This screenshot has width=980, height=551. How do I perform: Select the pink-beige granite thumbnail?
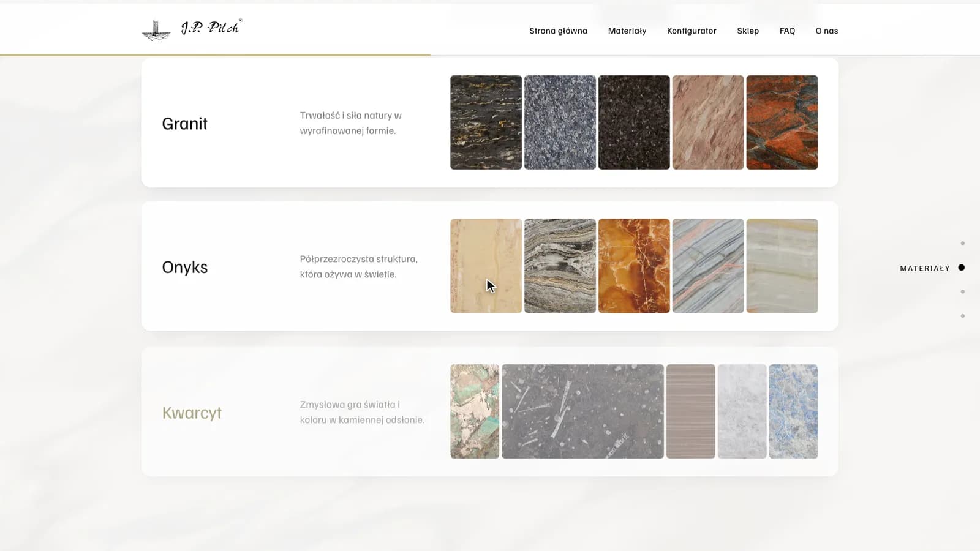pos(708,122)
